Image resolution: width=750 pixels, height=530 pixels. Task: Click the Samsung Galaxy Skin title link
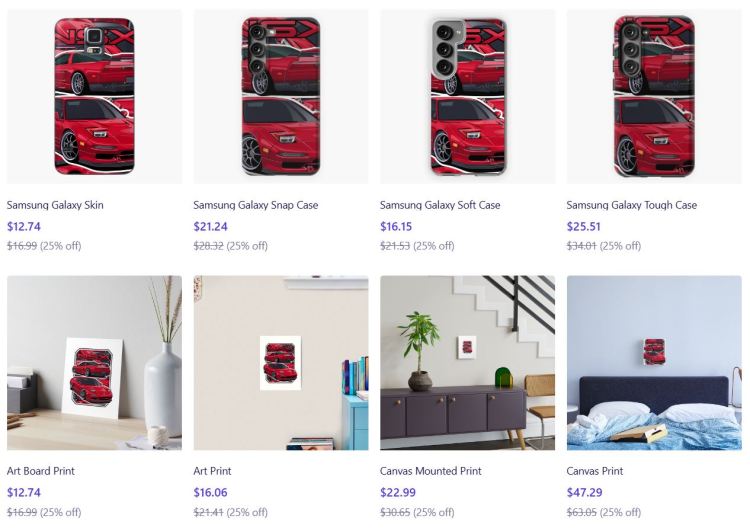pos(55,205)
